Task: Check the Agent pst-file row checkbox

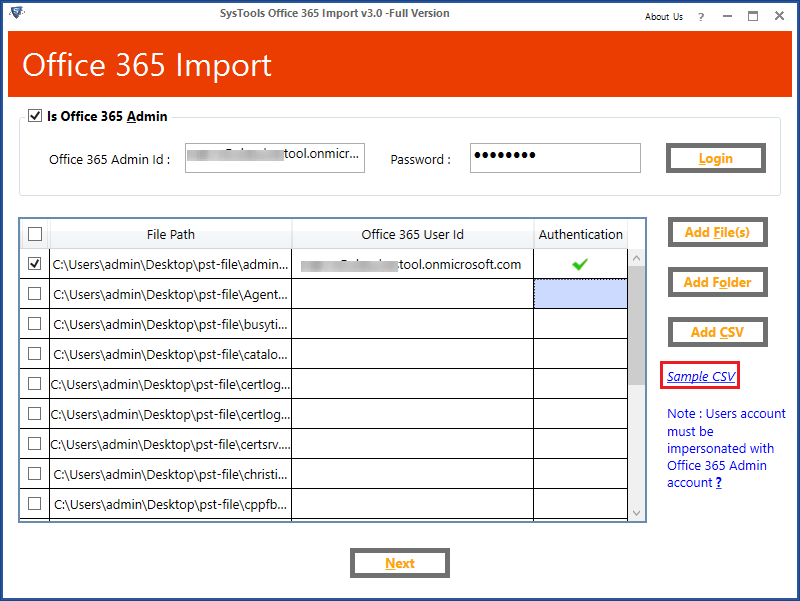Action: coord(35,294)
